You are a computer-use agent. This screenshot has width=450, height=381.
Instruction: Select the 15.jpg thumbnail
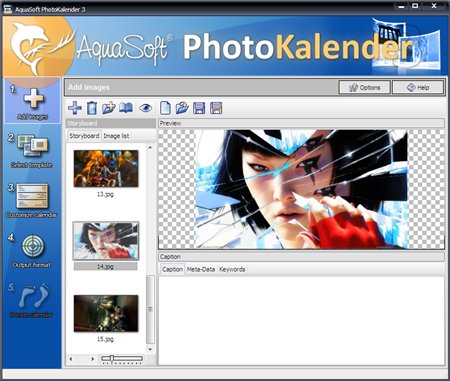coord(106,313)
